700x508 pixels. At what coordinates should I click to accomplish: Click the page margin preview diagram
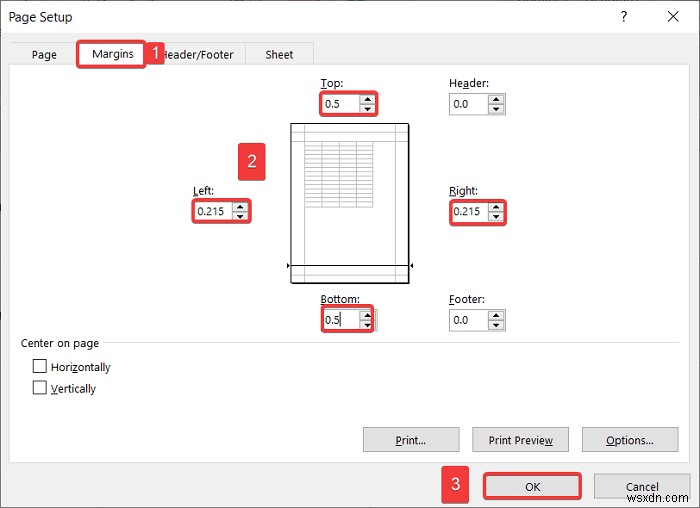point(350,203)
